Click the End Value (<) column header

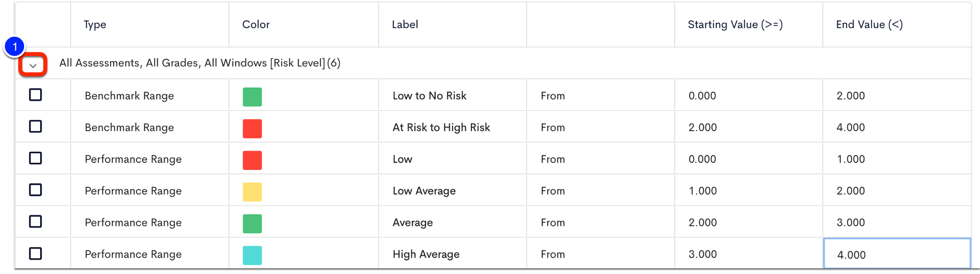pyautogui.click(x=869, y=25)
